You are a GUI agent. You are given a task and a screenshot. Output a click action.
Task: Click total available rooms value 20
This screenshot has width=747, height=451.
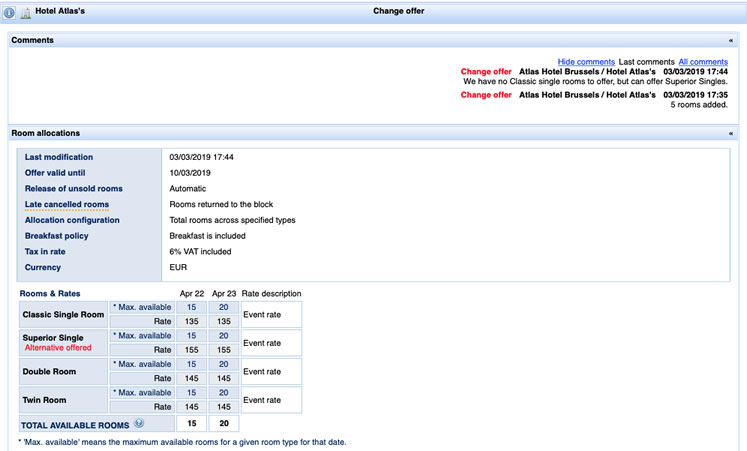click(224, 423)
